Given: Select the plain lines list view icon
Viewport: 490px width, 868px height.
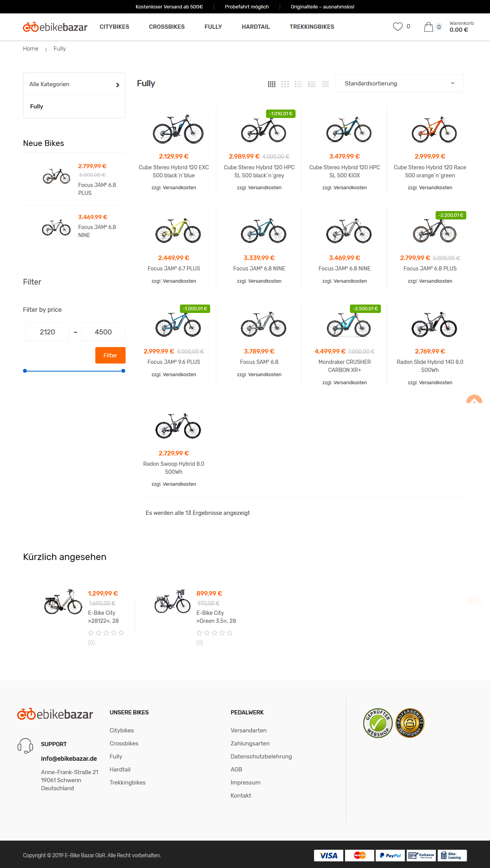Looking at the screenshot, I should 325,84.
